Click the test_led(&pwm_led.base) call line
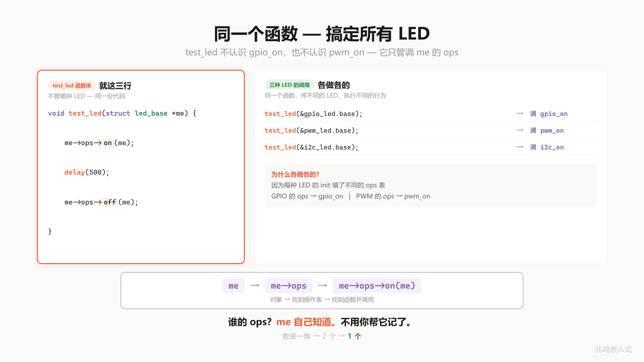The height and width of the screenshot is (362, 644). click(x=311, y=131)
